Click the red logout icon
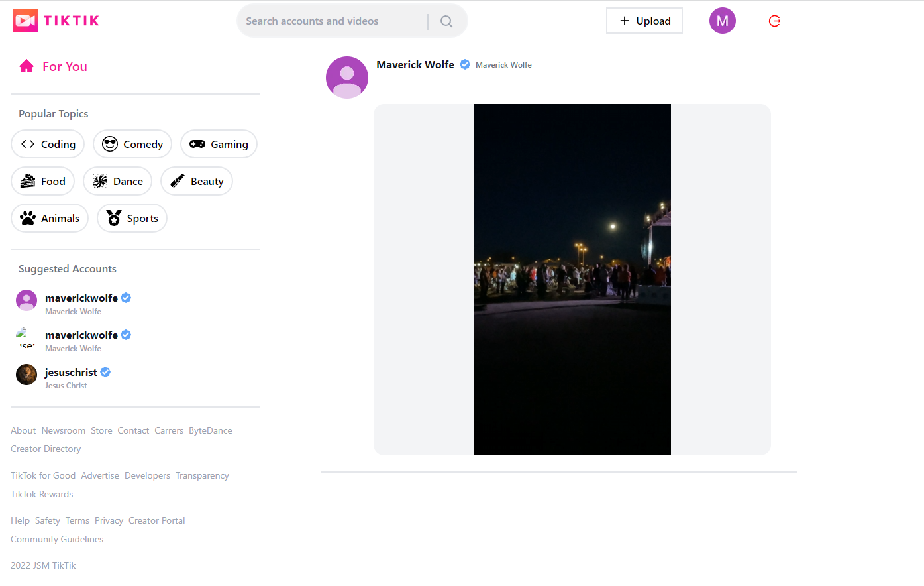This screenshot has height=586, width=924. (x=774, y=21)
